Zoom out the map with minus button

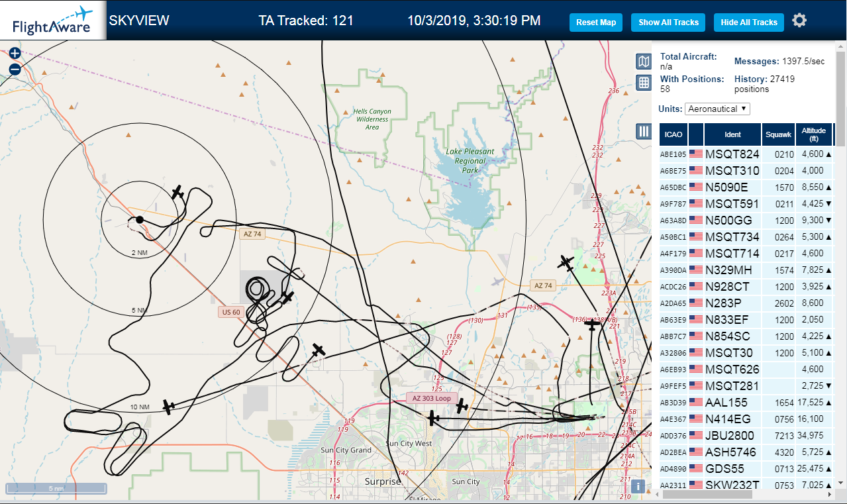[x=15, y=69]
